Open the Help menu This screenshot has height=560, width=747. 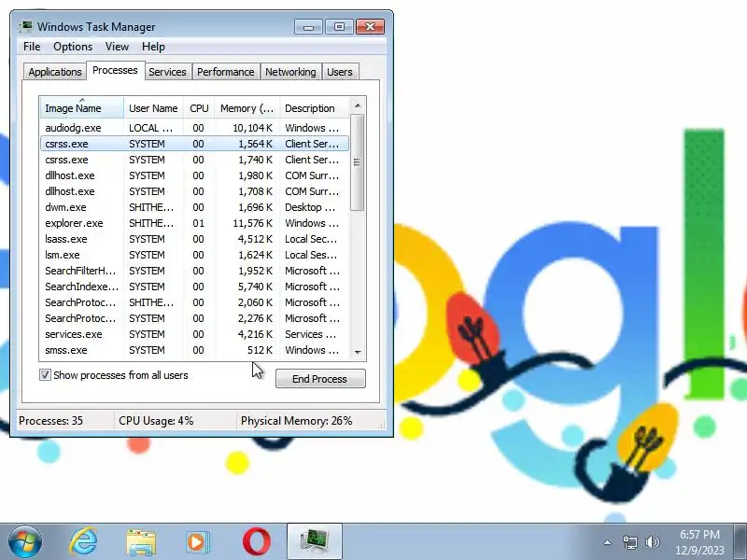(x=153, y=47)
